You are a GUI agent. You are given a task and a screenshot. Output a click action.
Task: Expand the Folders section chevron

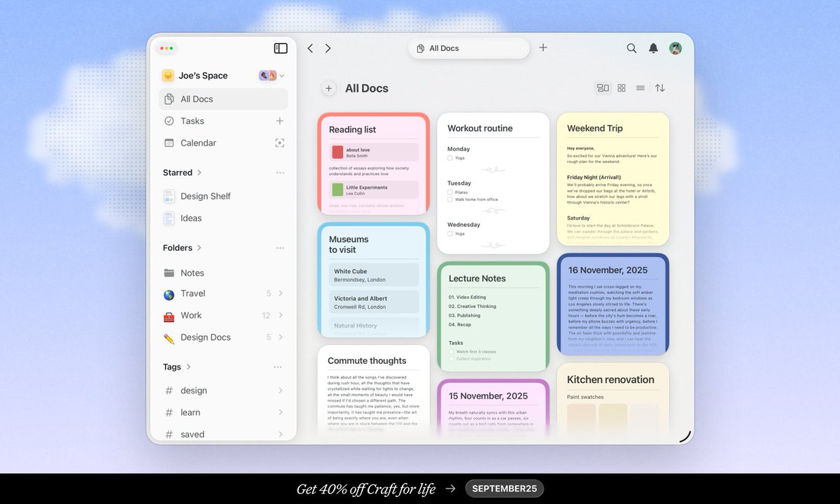[199, 248]
